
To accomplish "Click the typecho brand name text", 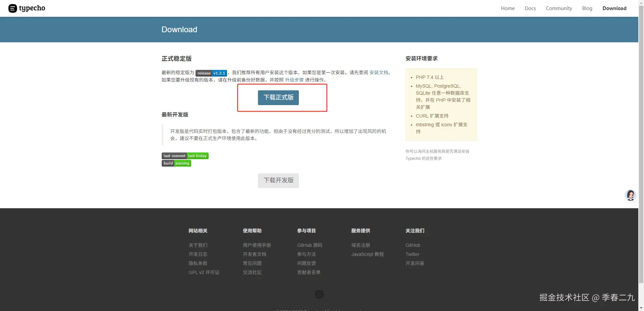I will [32, 8].
